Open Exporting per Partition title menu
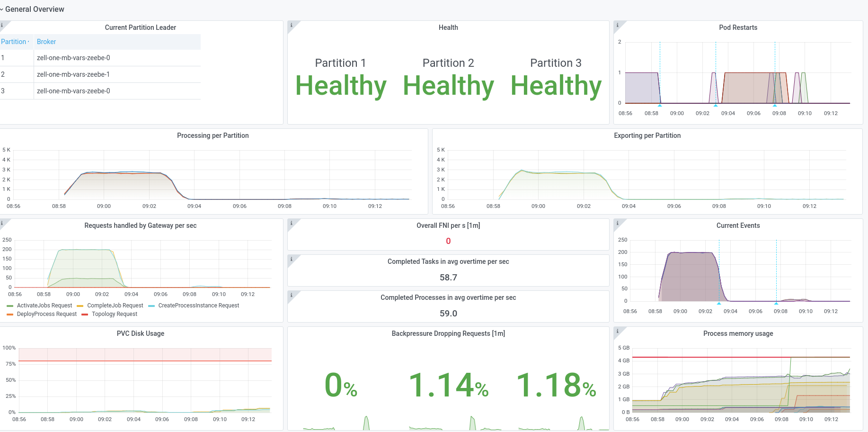This screenshot has height=432, width=868. coord(647,135)
